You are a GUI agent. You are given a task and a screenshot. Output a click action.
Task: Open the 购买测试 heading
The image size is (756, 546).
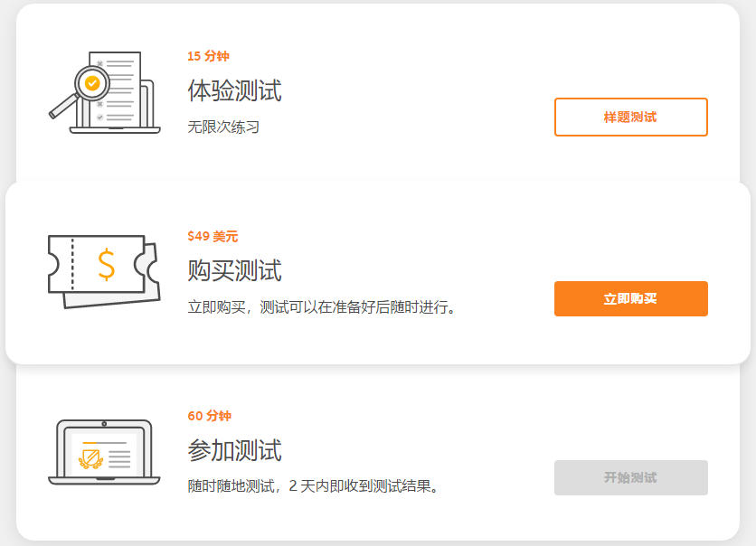point(234,270)
